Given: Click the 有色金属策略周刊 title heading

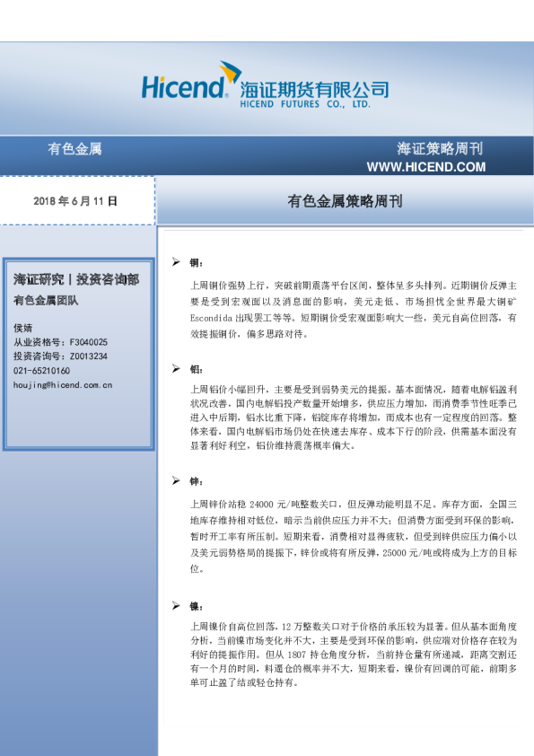Looking at the screenshot, I should pyautogui.click(x=345, y=201).
